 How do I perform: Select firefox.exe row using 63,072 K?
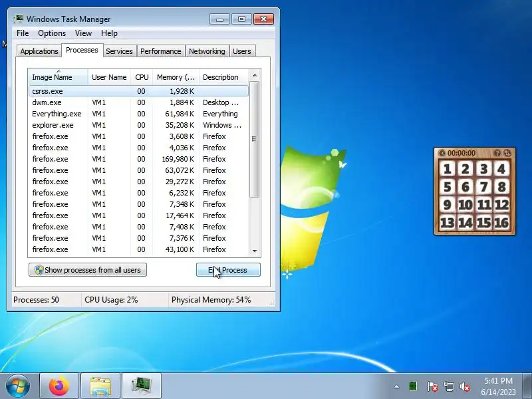(139, 170)
